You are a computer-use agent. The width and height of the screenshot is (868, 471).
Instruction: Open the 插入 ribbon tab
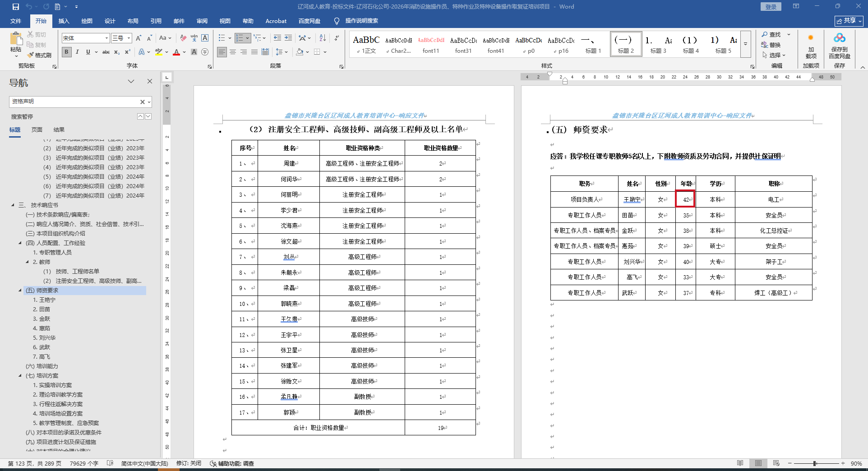(x=64, y=21)
